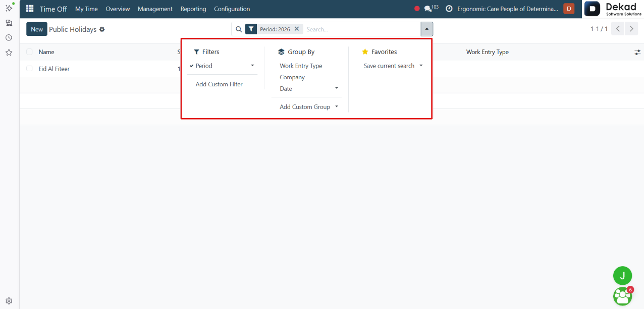Screen dimensions: 644x309
Task: Click the Dekad logo
Action: 613,9
